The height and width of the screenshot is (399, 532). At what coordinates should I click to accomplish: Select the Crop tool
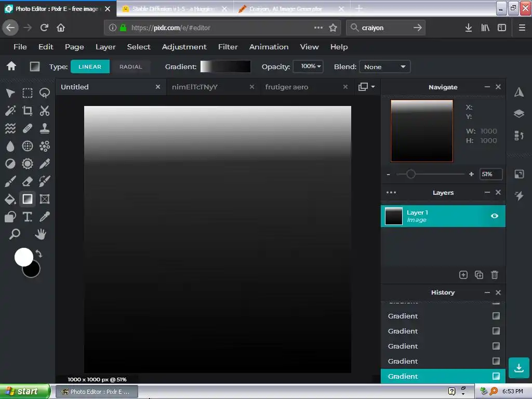tap(28, 111)
